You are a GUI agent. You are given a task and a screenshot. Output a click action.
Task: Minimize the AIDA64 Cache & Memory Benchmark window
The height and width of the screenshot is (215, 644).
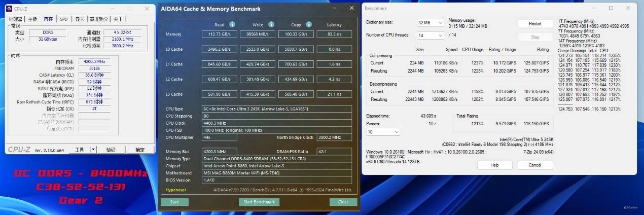pyautogui.click(x=334, y=9)
